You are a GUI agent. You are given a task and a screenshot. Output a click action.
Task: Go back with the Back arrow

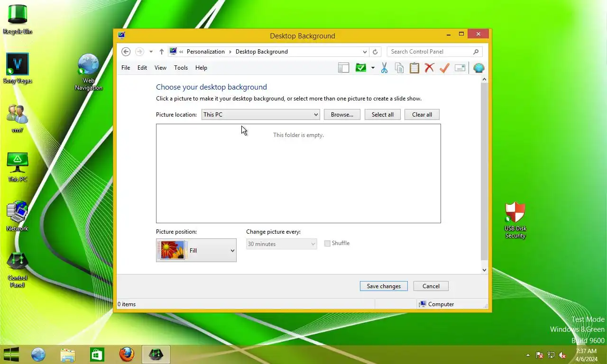pyautogui.click(x=126, y=52)
